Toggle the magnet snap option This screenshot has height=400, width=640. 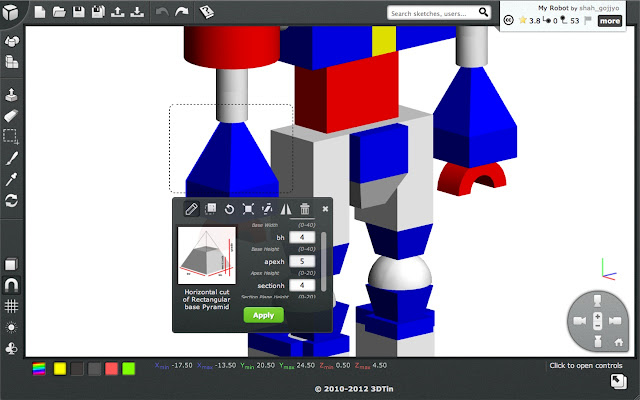tap(11, 286)
